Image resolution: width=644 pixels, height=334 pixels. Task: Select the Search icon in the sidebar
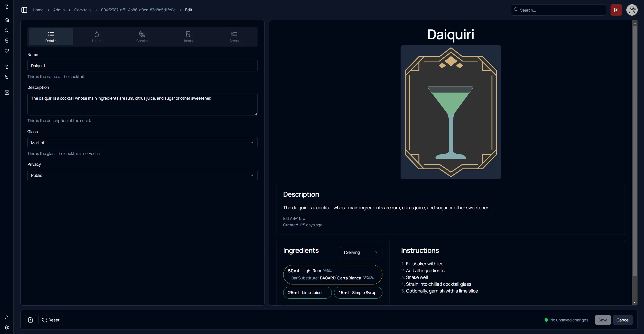7,30
